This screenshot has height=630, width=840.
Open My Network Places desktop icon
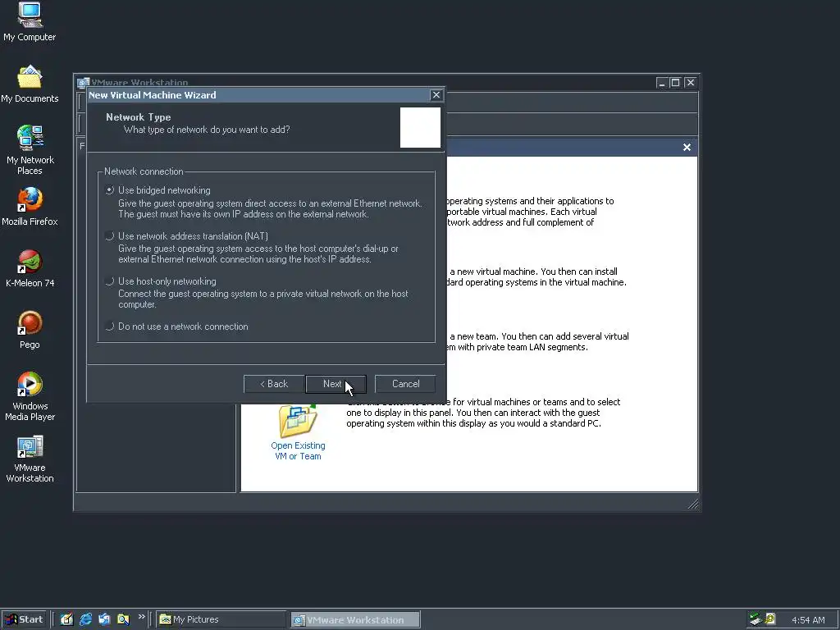[x=30, y=150]
